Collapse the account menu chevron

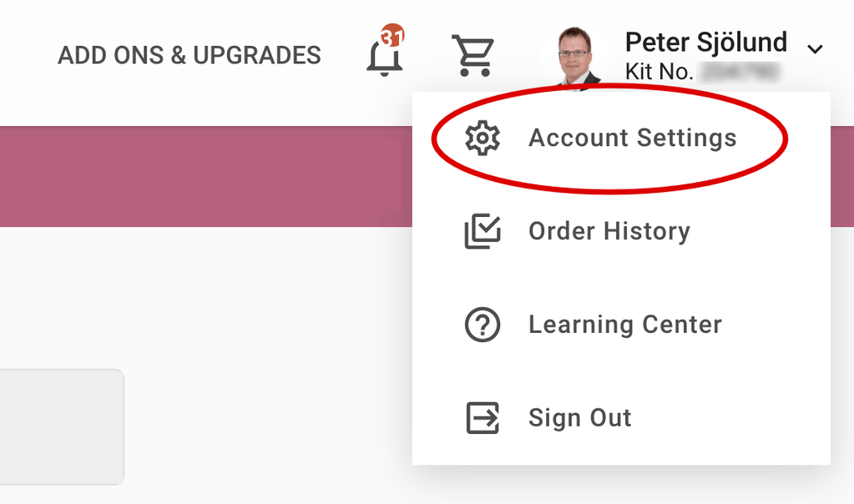pyautogui.click(x=815, y=50)
